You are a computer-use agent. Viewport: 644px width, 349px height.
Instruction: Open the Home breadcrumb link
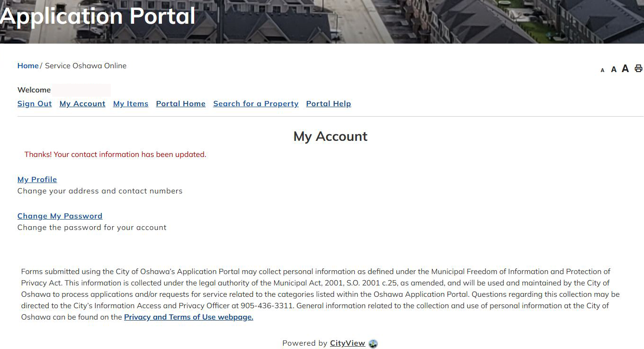coord(27,65)
